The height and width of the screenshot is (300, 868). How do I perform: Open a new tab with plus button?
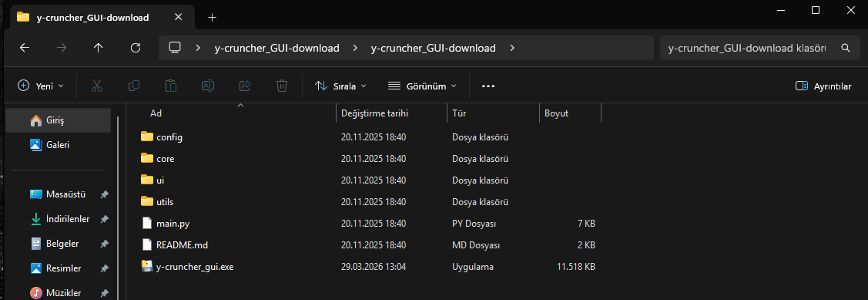(x=212, y=17)
